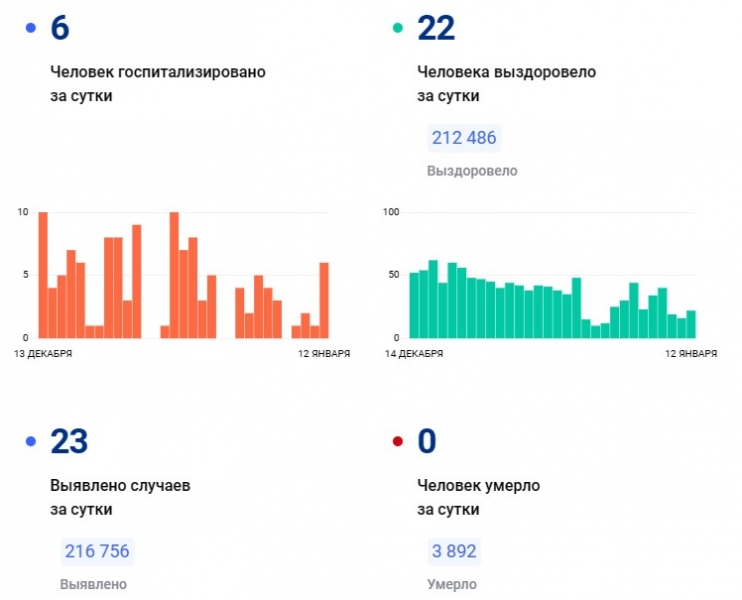
Task: Click the 'Выявлено случаев за сутки' heading
Action: coord(119,497)
